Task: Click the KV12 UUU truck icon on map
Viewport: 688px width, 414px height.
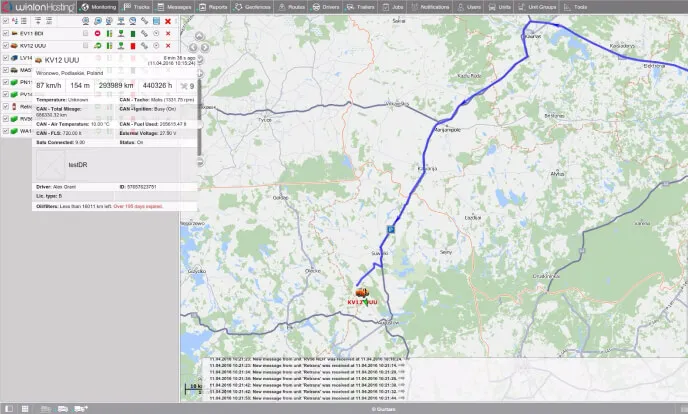Action: pos(362,293)
